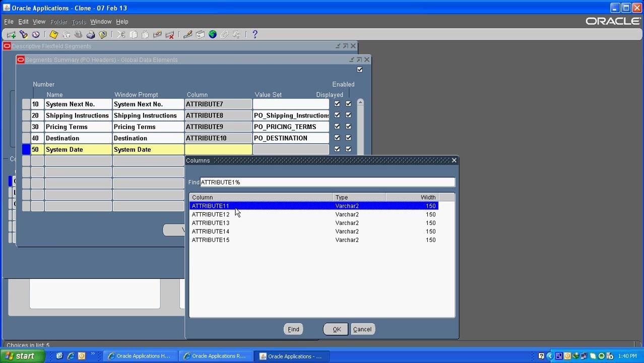
Task: Open the Window menu
Action: 101,22
